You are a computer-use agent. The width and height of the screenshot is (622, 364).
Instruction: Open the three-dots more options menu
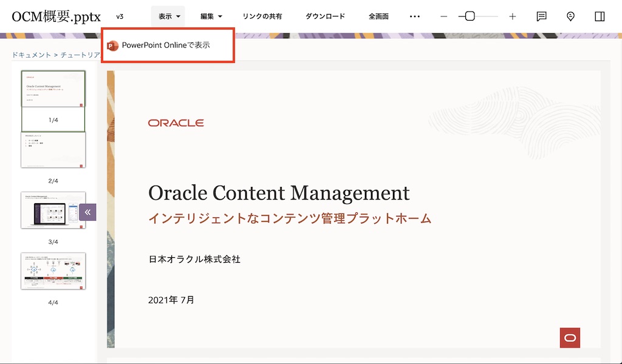coord(415,16)
